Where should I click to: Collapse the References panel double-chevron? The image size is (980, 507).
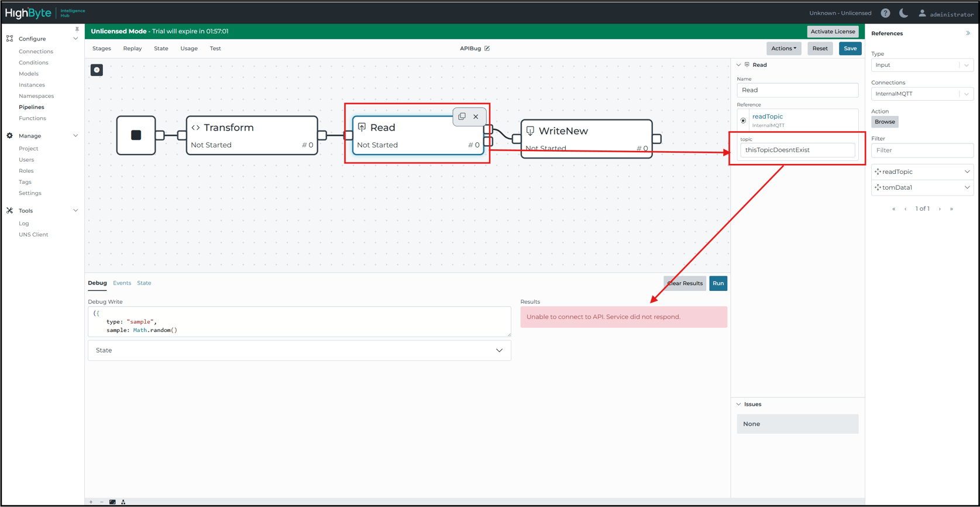[968, 33]
